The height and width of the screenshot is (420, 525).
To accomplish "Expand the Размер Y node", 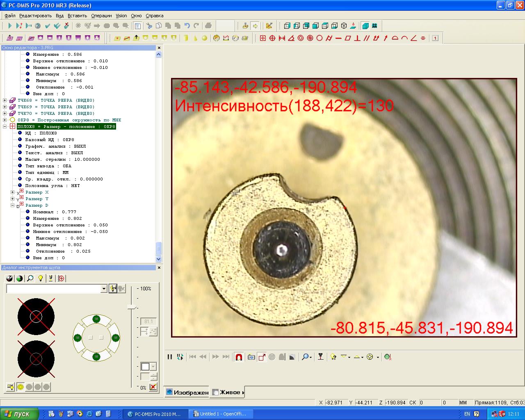I will tap(13, 199).
